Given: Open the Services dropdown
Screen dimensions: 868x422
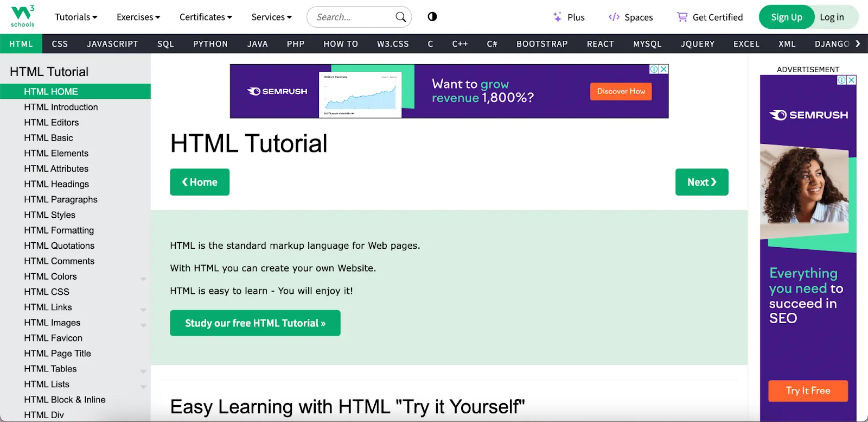Looking at the screenshot, I should [x=271, y=17].
